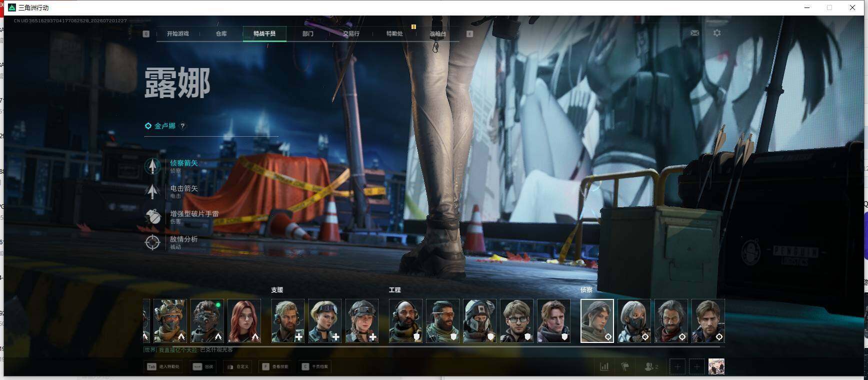Image resolution: width=868 pixels, height=380 pixels.
Task: Select the red-haired operator portrait
Action: point(244,321)
